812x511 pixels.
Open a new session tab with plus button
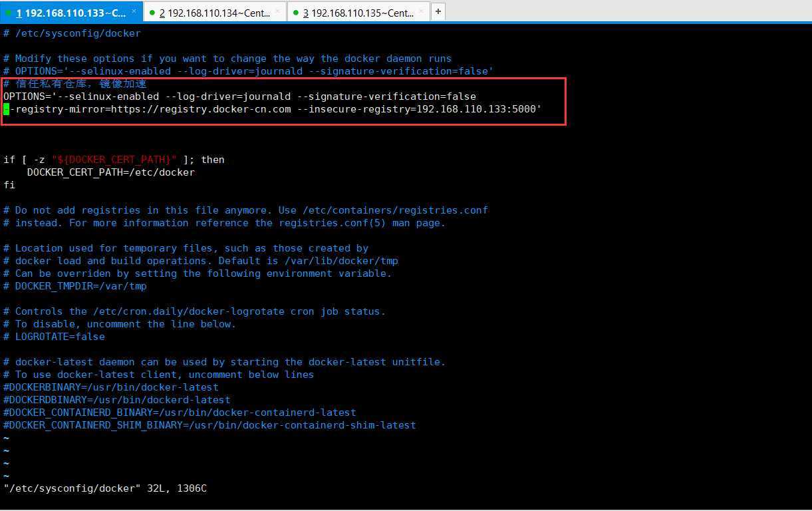click(438, 11)
